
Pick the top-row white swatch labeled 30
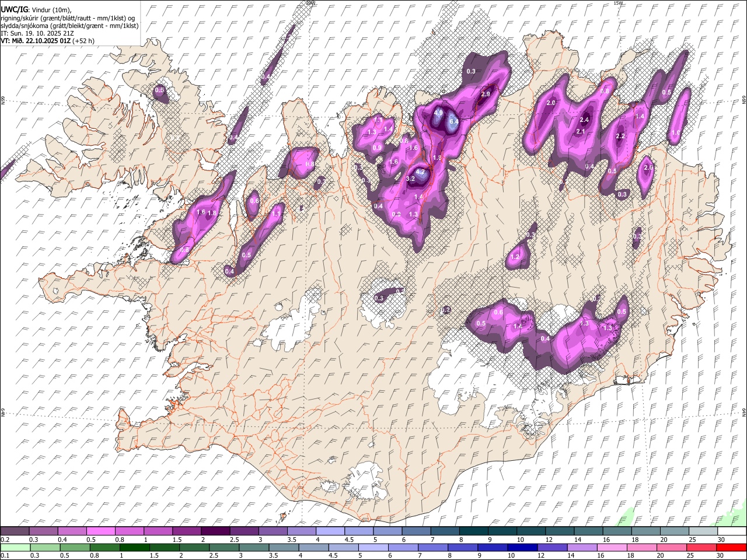click(732, 531)
